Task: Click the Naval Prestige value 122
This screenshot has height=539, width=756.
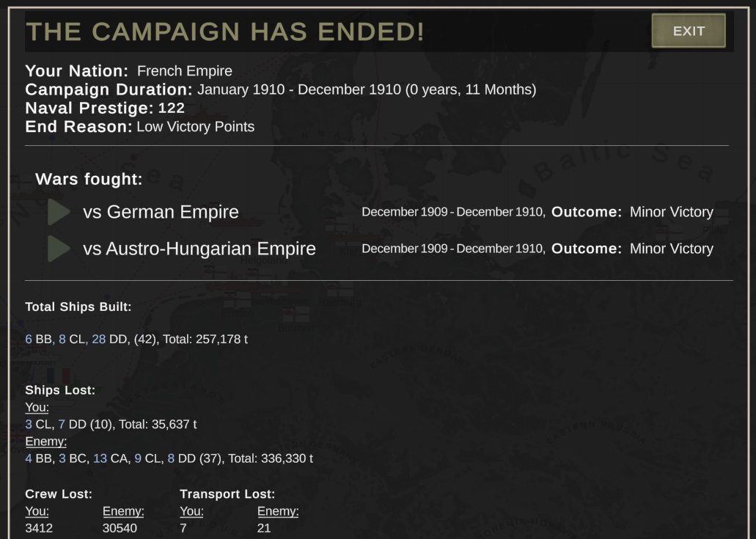Action: (171, 108)
